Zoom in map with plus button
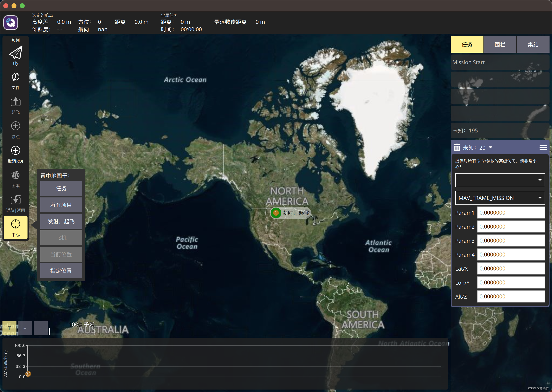 point(25,328)
